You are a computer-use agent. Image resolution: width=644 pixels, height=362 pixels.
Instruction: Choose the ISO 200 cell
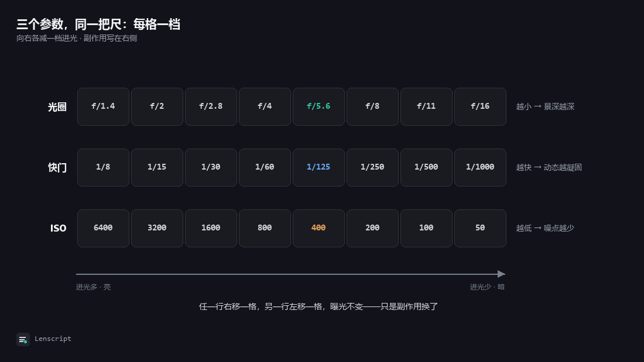click(x=372, y=228)
